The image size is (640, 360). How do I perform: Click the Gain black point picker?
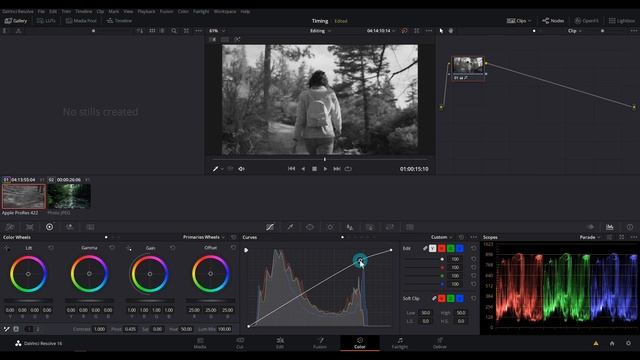click(x=129, y=248)
